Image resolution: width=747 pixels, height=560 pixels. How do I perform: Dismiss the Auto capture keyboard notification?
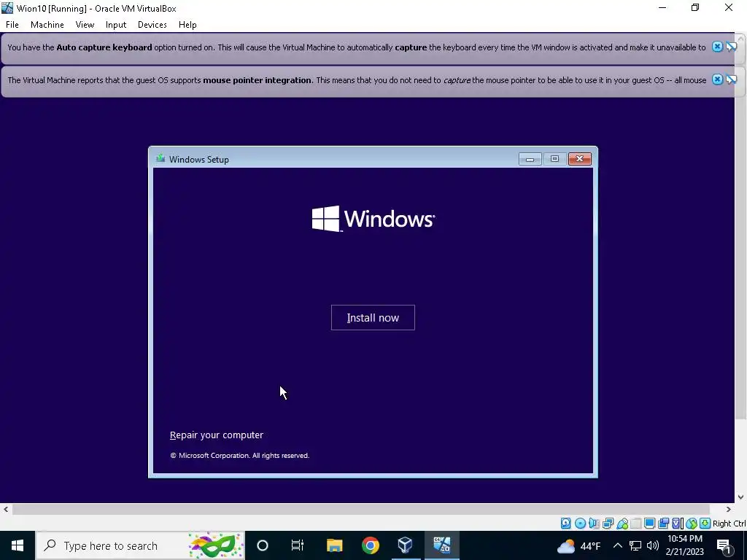pyautogui.click(x=717, y=47)
